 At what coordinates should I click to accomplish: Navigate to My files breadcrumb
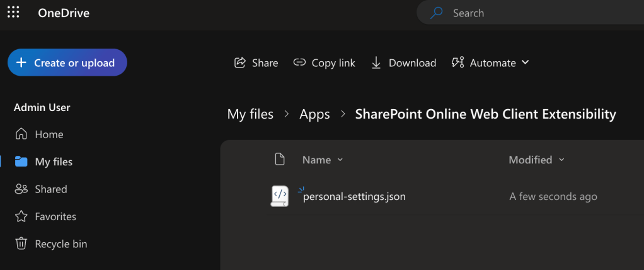click(x=250, y=114)
